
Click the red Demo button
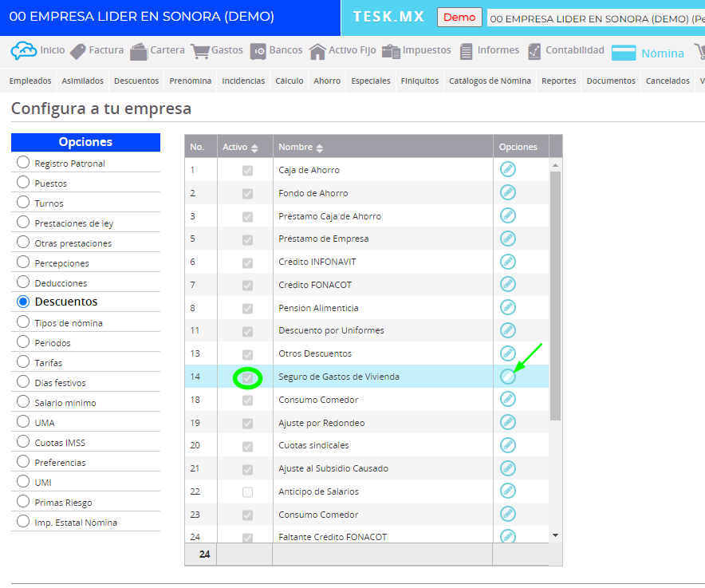459,17
